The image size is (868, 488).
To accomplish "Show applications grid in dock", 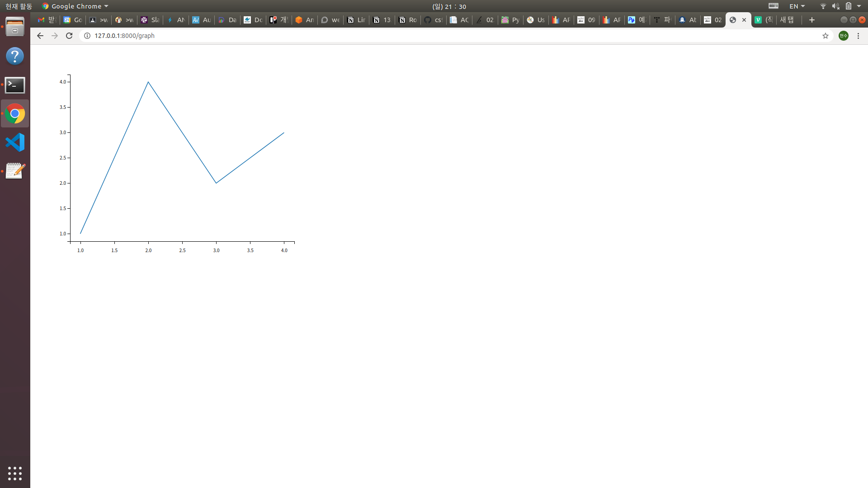I will pos(15,473).
